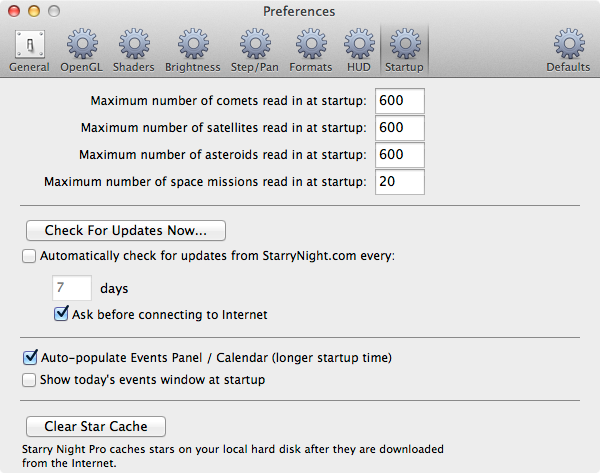The image size is (600, 473).
Task: Uncheck Ask before connecting to Internet
Action: pyautogui.click(x=62, y=314)
